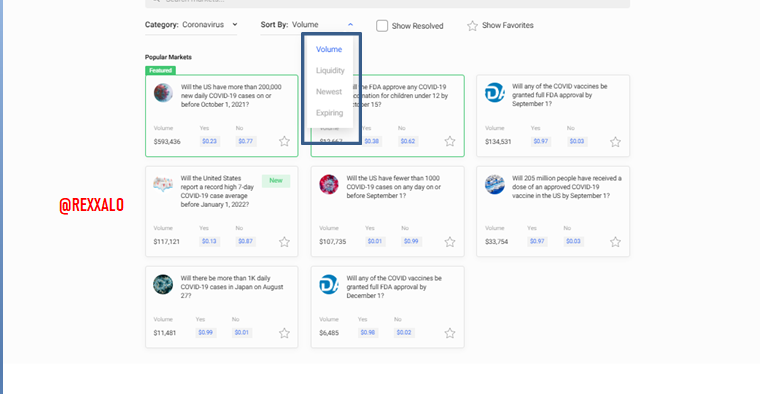Buy No at $0.87 on record high average market
Viewport: 760px width, 394px height.
[x=246, y=241]
